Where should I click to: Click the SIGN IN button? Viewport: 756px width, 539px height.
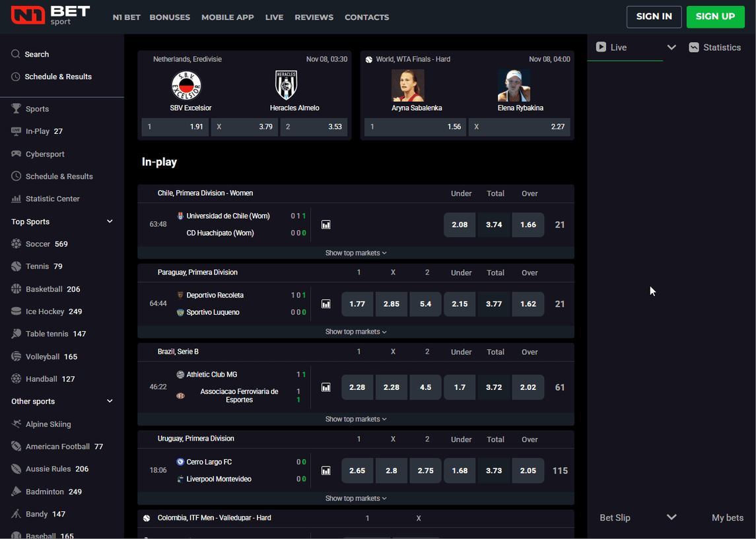[654, 16]
